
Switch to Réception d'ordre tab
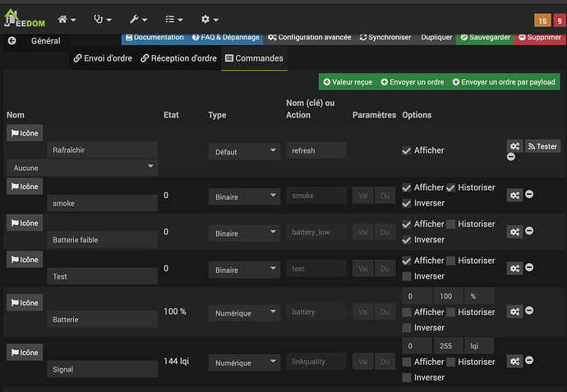click(x=178, y=58)
